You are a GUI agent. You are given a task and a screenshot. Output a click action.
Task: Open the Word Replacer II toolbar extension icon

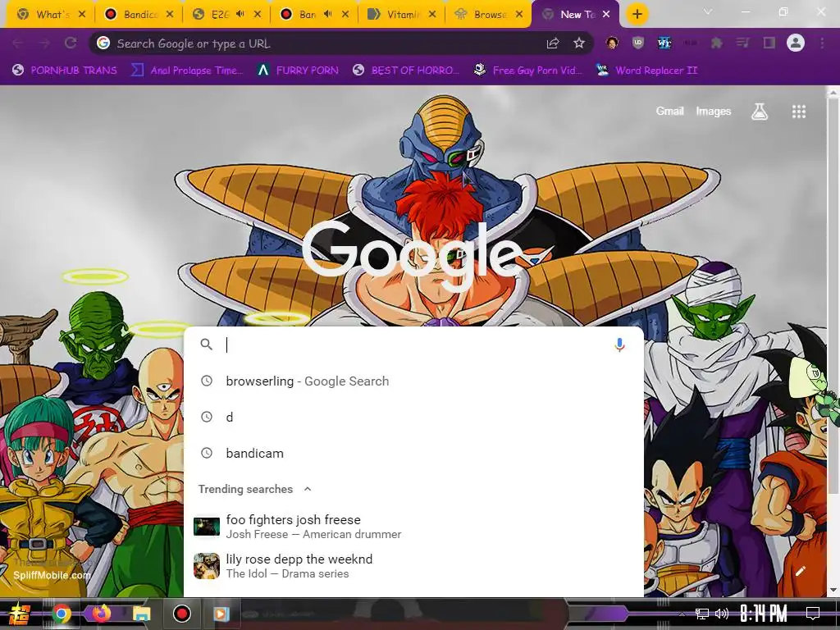pos(664,43)
